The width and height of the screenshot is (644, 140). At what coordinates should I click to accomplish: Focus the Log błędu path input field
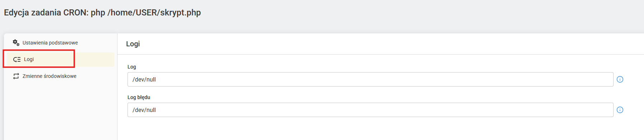pyautogui.click(x=370, y=110)
